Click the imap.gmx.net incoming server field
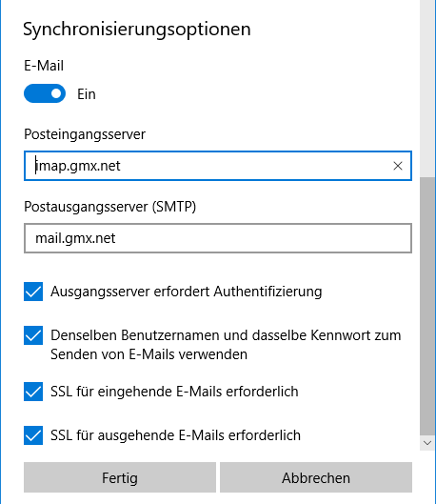The height and width of the screenshot is (504, 436). [218, 166]
